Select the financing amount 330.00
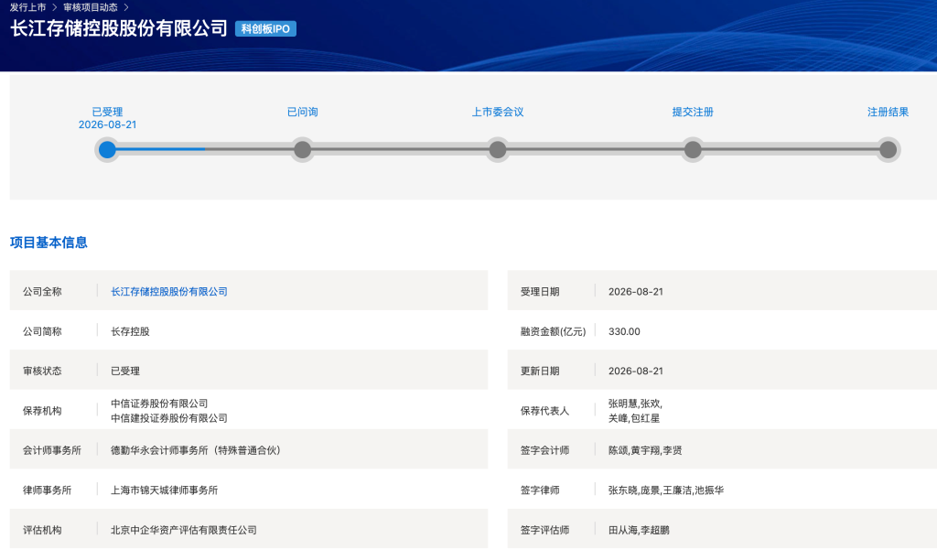Image resolution: width=937 pixels, height=560 pixels. (x=624, y=331)
